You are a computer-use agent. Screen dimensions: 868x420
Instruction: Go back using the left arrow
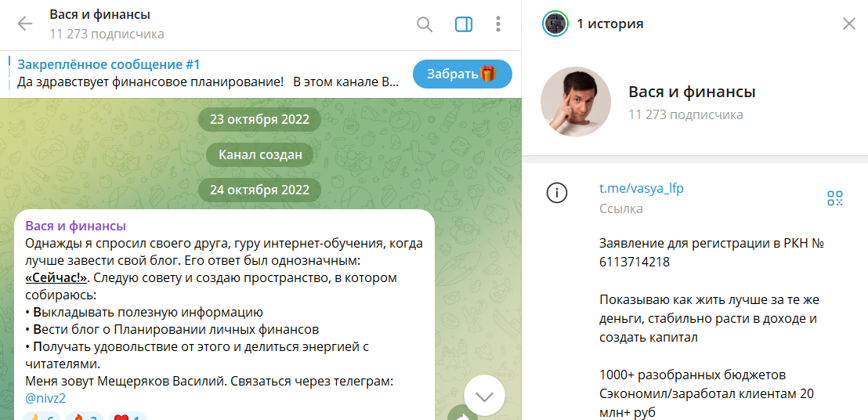tap(25, 24)
